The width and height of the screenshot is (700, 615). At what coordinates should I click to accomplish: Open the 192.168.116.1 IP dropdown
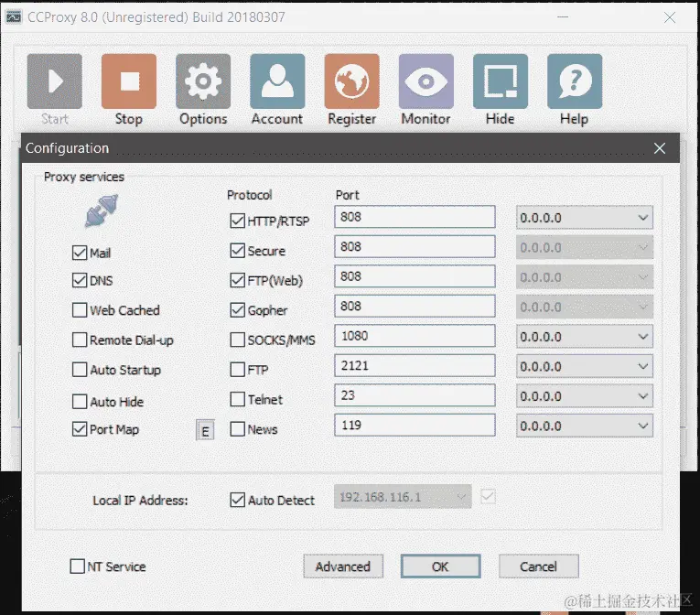tap(403, 497)
